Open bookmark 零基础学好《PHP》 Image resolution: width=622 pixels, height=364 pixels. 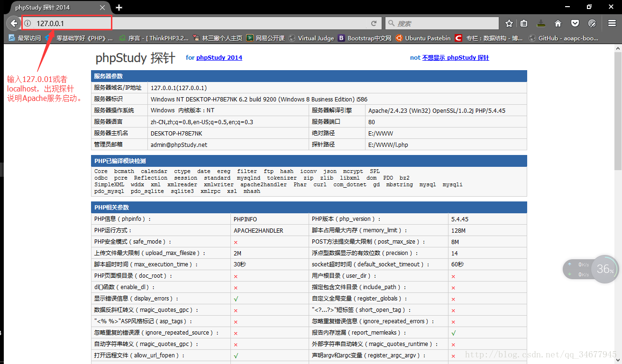(x=80, y=38)
